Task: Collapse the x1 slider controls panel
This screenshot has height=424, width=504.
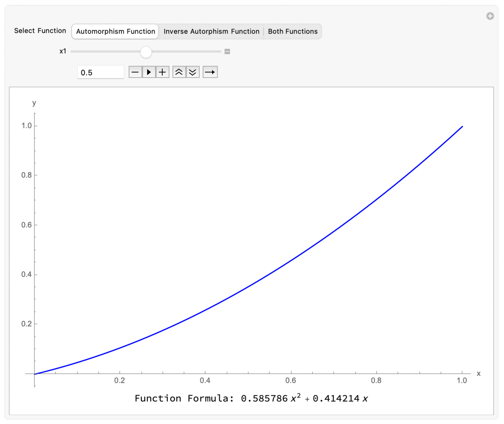Action: pos(227,51)
